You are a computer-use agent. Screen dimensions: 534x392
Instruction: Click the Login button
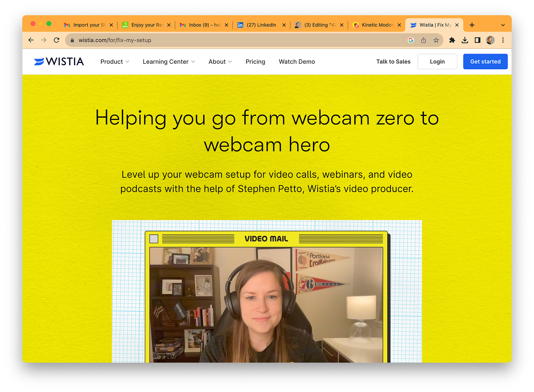click(437, 62)
